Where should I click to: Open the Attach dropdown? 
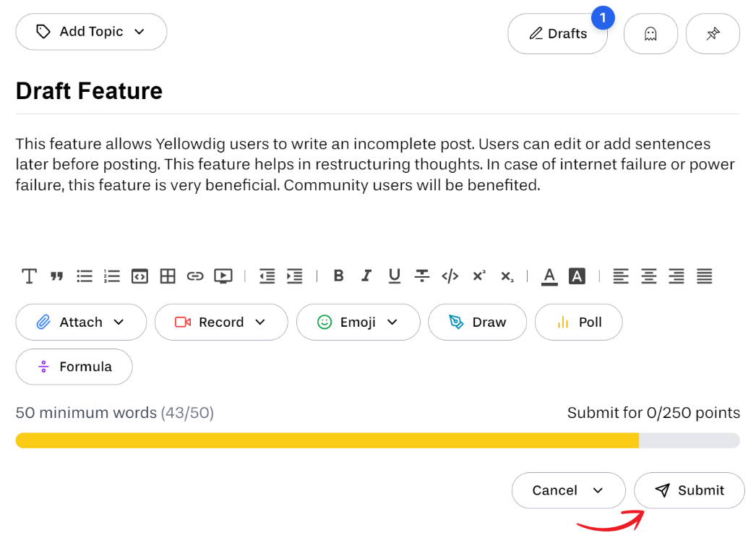click(81, 323)
